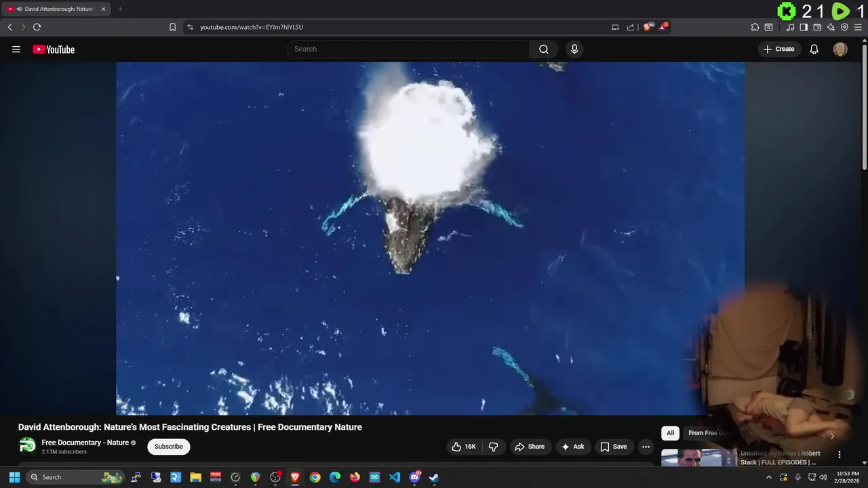Viewport: 868px width, 488px height.
Task: Open Microsoft Edge from the taskbar
Action: (335, 477)
